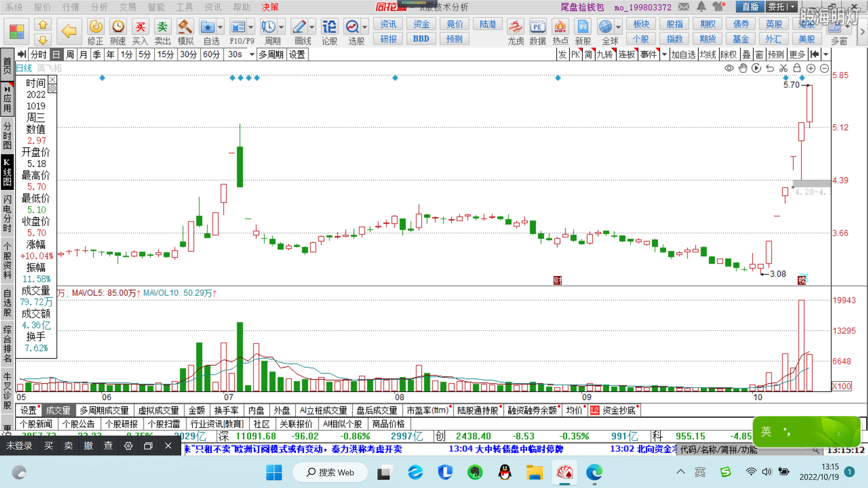The width and height of the screenshot is (868, 488).
Task: Click the 卖出 sell icon
Action: click(162, 32)
